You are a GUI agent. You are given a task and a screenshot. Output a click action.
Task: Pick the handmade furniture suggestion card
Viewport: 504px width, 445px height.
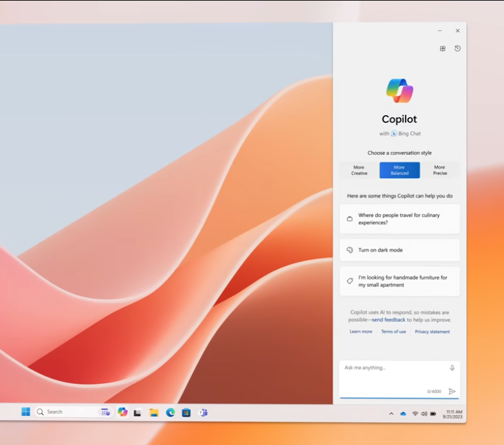399,282
